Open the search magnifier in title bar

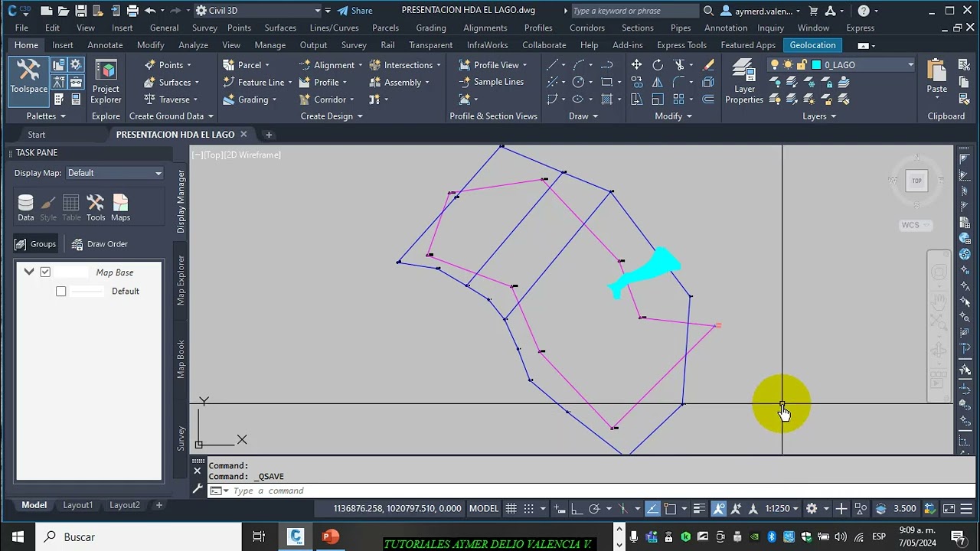coord(708,11)
